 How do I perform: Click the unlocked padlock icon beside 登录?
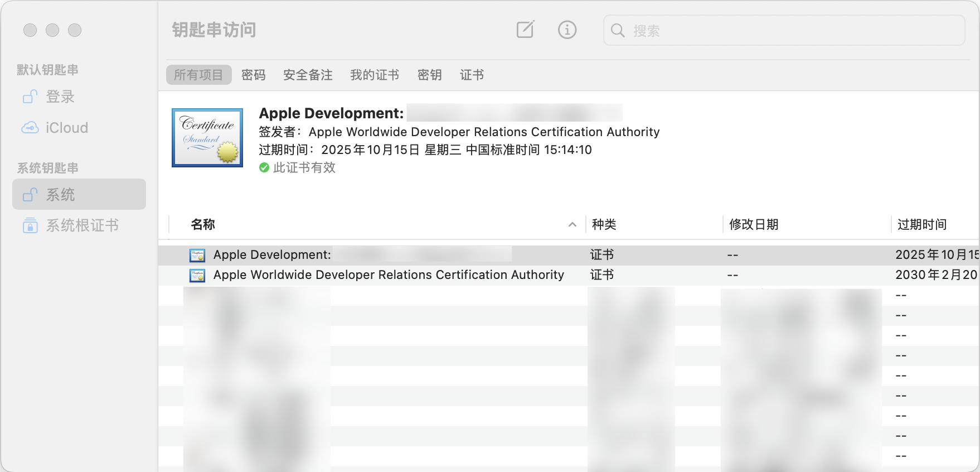30,97
